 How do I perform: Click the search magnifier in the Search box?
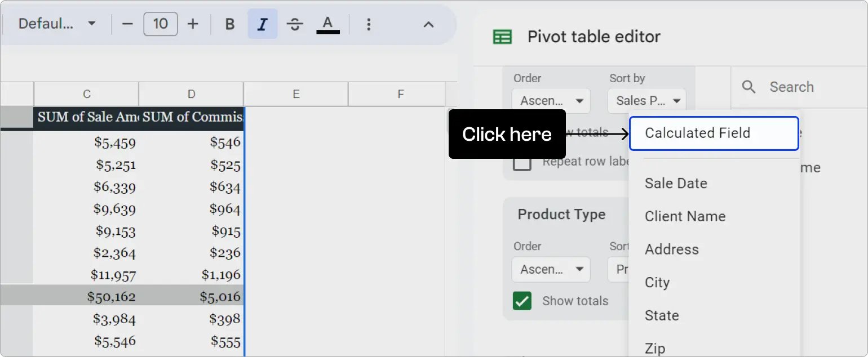click(x=748, y=87)
